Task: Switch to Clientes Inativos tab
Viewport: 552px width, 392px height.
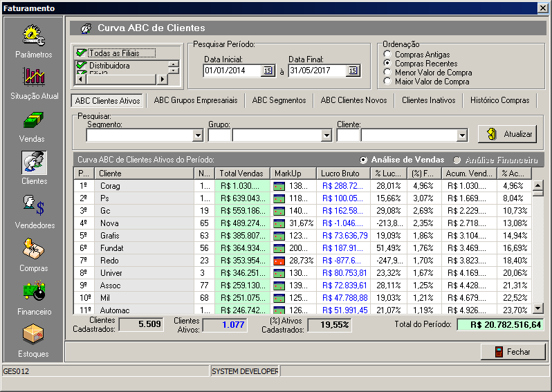Action: click(x=428, y=100)
